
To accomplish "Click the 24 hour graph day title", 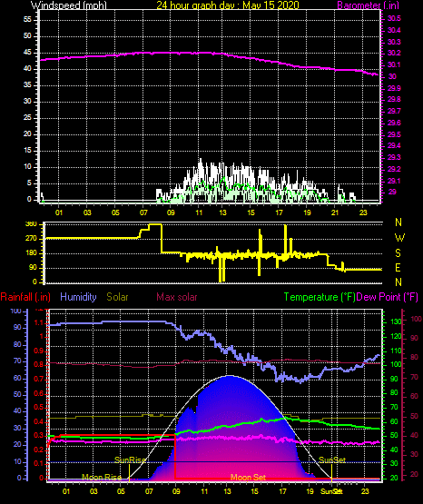I will 228,5.
